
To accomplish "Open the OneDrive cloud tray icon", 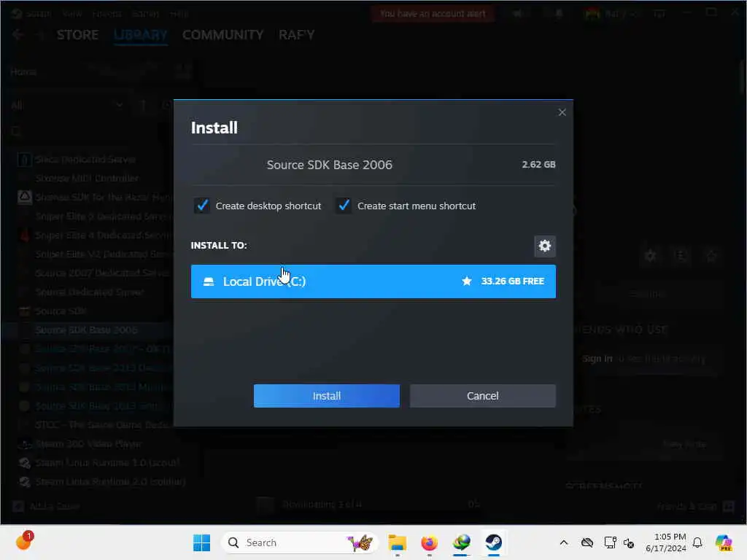I will (x=587, y=542).
